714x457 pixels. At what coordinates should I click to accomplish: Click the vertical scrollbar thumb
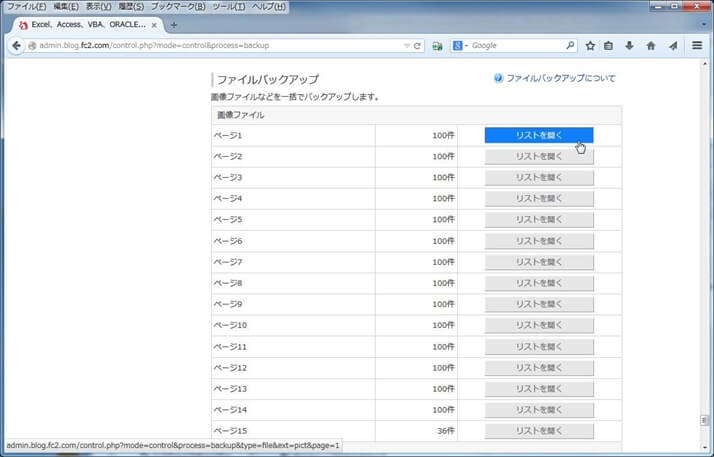pos(705,420)
